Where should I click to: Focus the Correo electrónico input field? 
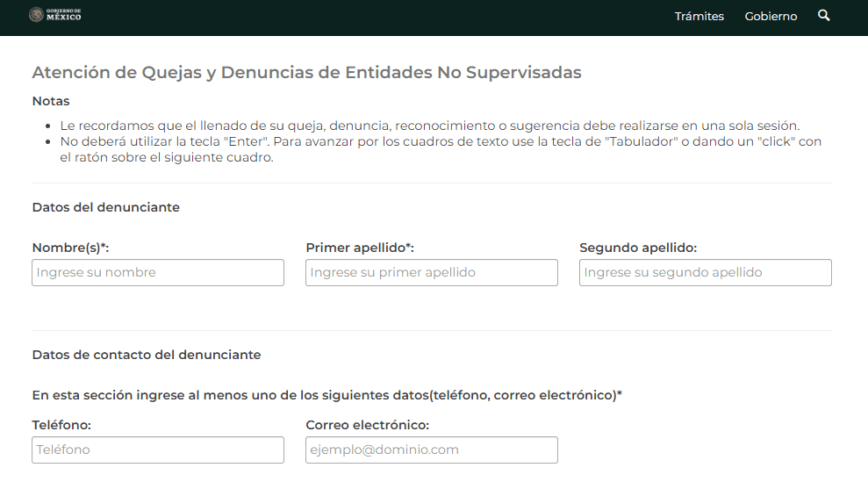click(x=432, y=450)
